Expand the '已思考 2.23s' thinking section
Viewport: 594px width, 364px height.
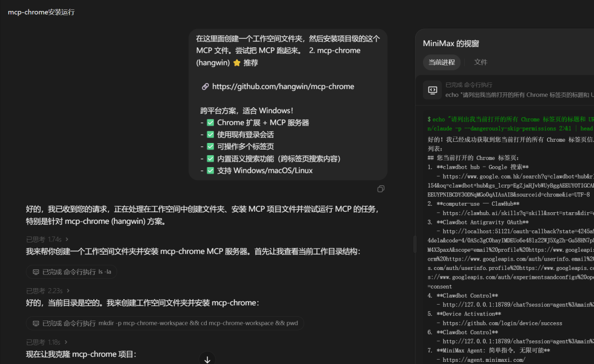(x=48, y=290)
